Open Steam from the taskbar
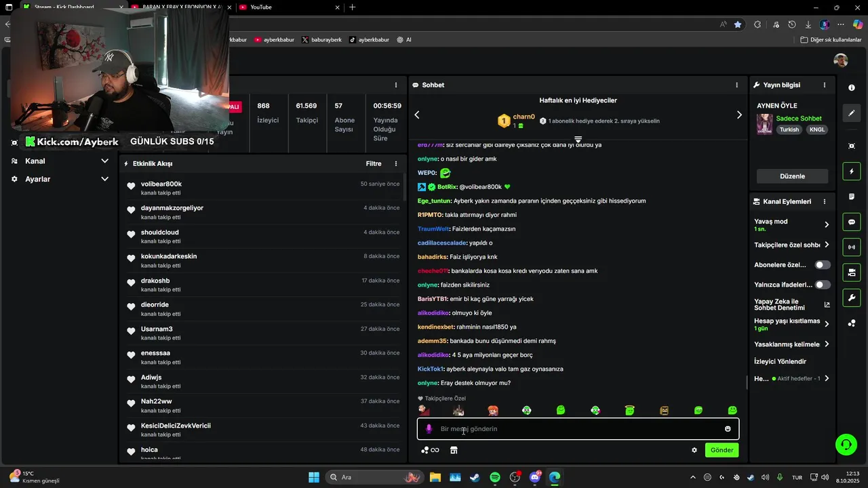The height and width of the screenshot is (488, 868). coord(475,477)
